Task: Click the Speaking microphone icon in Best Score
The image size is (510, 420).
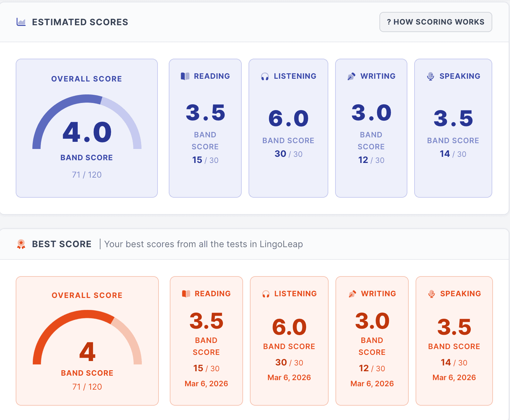Action: click(432, 294)
